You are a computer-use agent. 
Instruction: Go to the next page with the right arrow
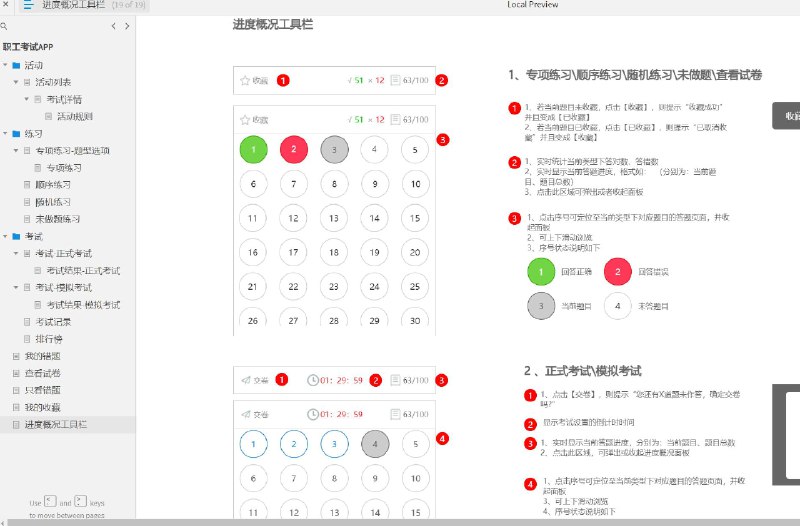click(x=127, y=26)
